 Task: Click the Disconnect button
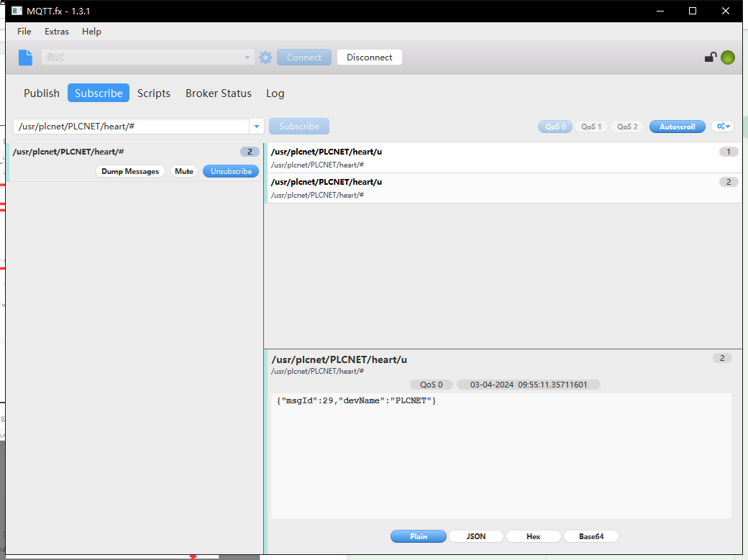(370, 58)
